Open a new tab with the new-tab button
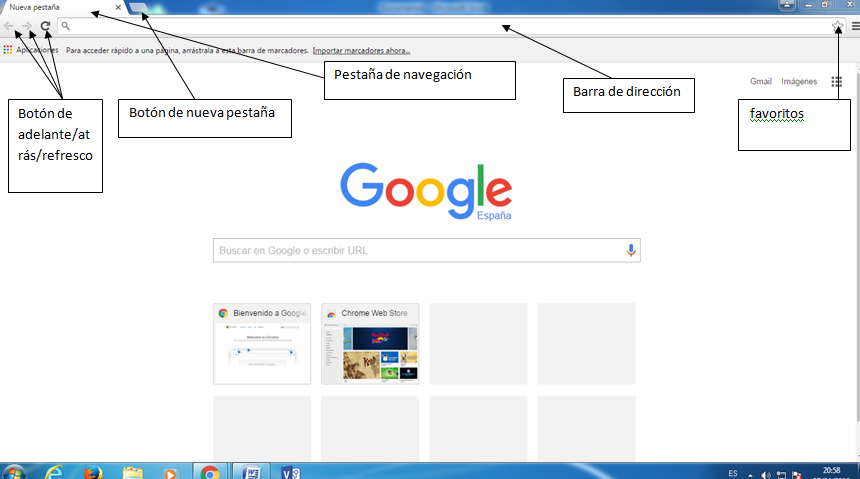860x479 pixels. click(138, 7)
